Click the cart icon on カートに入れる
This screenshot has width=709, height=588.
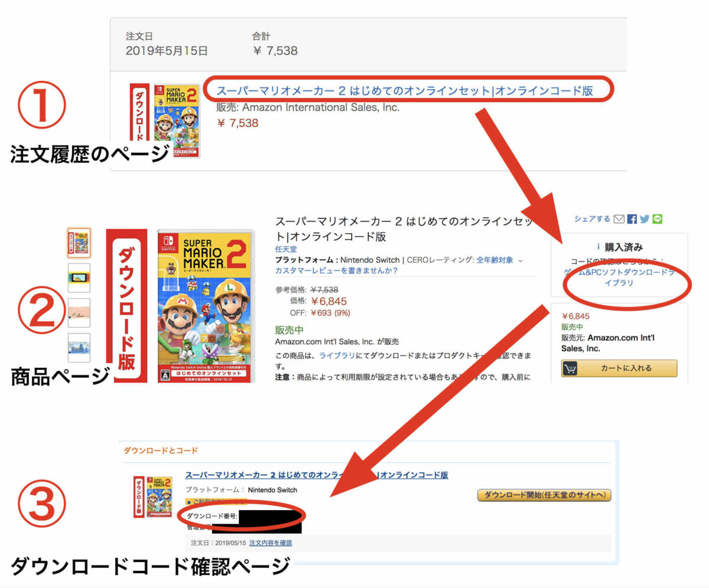(x=571, y=368)
